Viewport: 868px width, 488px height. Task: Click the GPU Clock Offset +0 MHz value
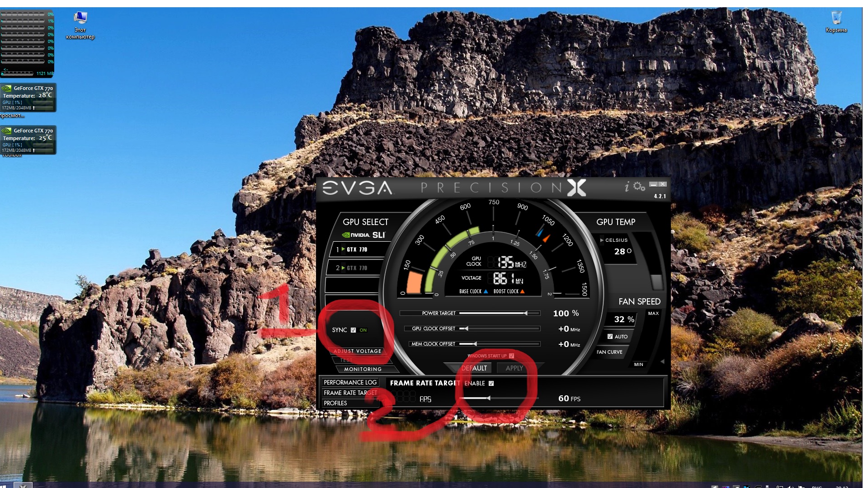(x=569, y=329)
